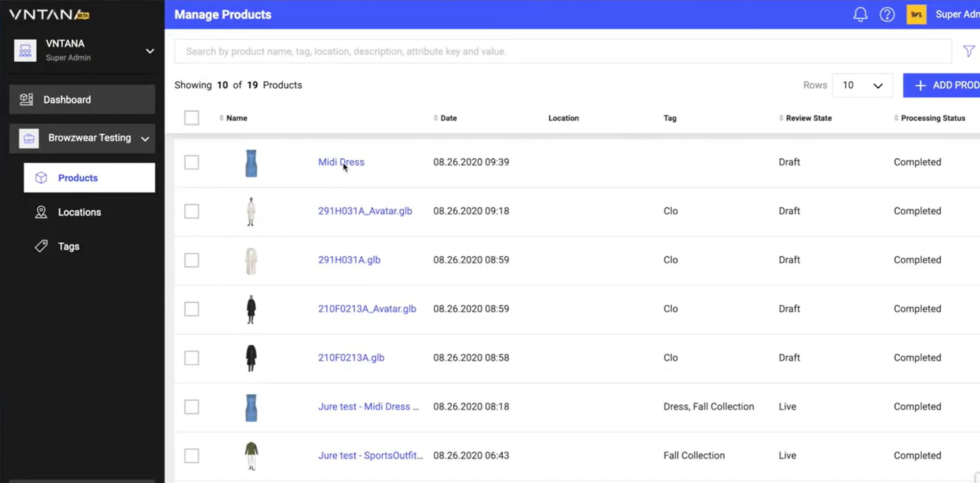Check the select-all header checkbox
The height and width of the screenshot is (483, 980).
pyautogui.click(x=192, y=118)
